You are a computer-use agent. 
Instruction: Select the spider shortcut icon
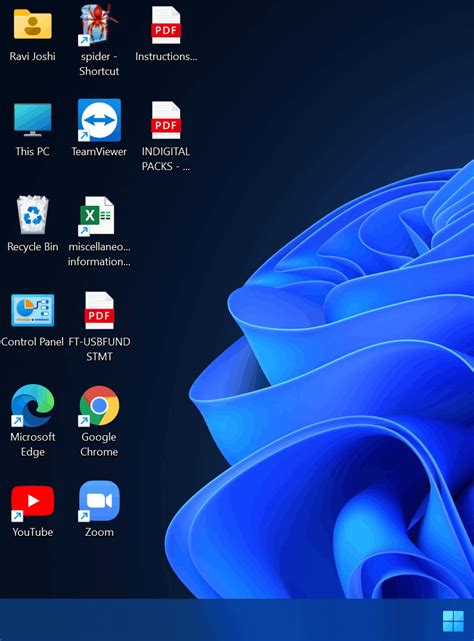click(x=98, y=24)
